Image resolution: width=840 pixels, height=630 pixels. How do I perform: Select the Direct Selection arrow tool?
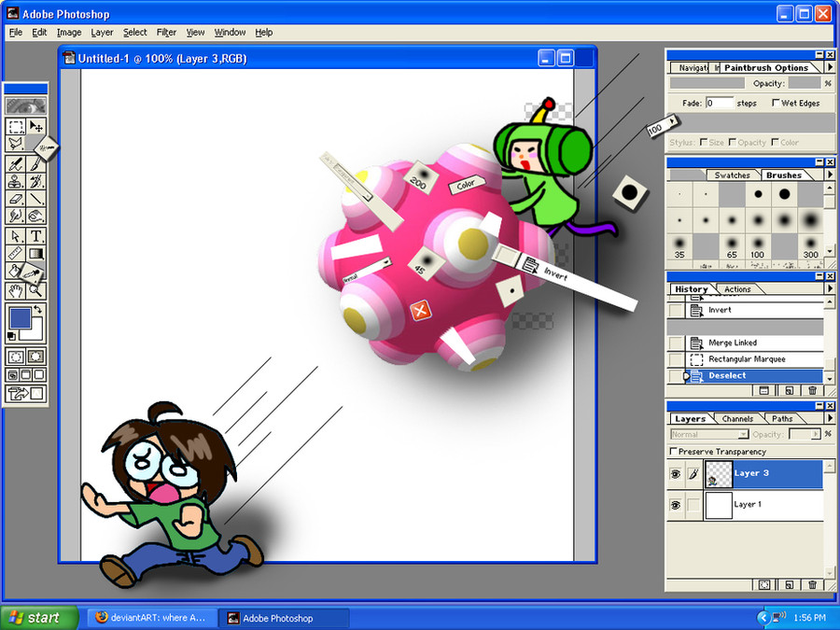(16, 236)
